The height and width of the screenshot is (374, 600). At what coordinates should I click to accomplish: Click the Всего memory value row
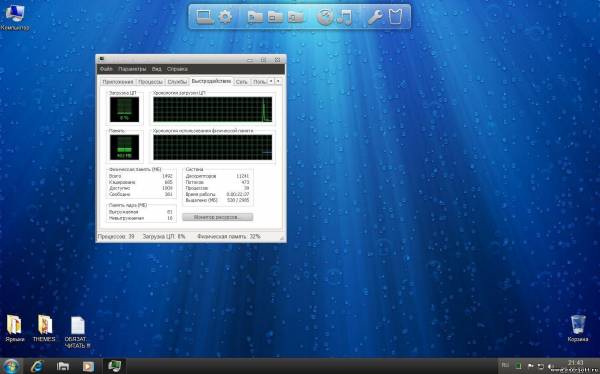point(141,176)
